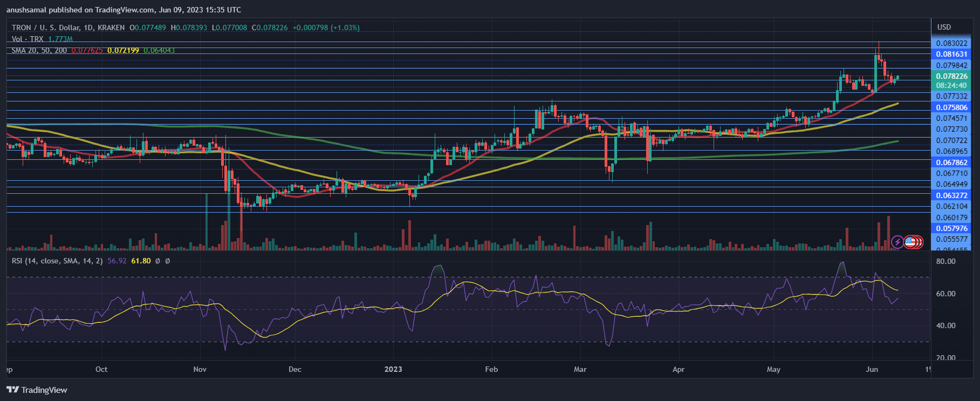
Task: Click the Jun label on time axis
Action: 872,369
